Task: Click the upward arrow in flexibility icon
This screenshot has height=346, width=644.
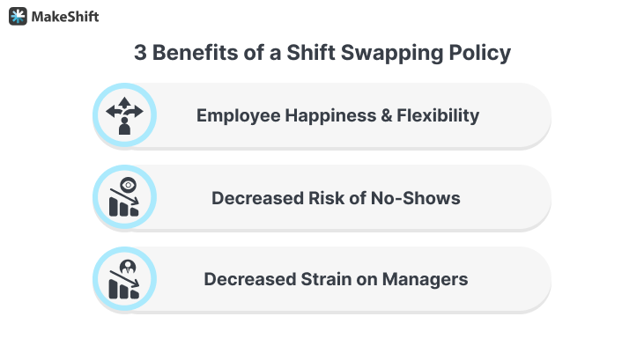Action: [x=124, y=103]
